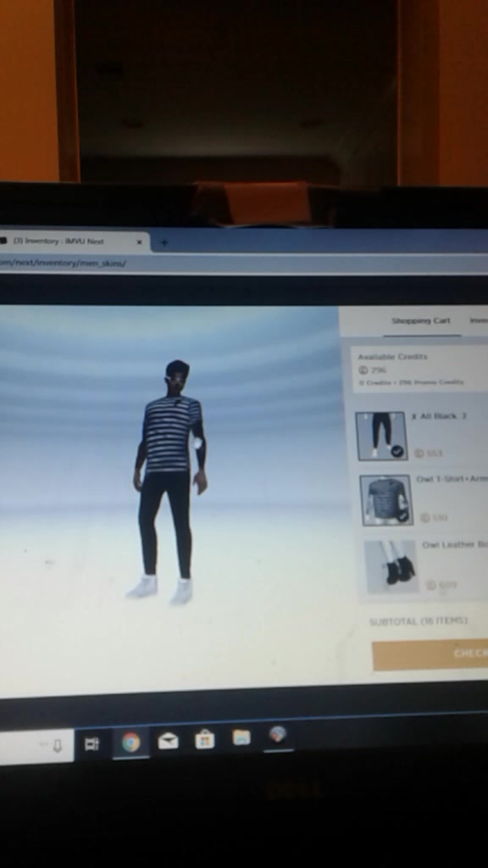Switch to the Shopping Cart tab

click(421, 320)
